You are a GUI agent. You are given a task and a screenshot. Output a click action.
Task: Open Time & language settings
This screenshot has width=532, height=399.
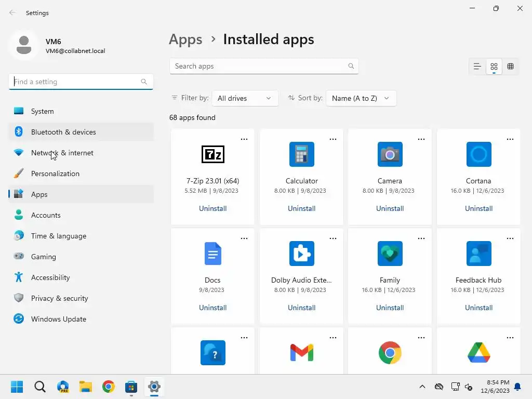(x=81, y=236)
